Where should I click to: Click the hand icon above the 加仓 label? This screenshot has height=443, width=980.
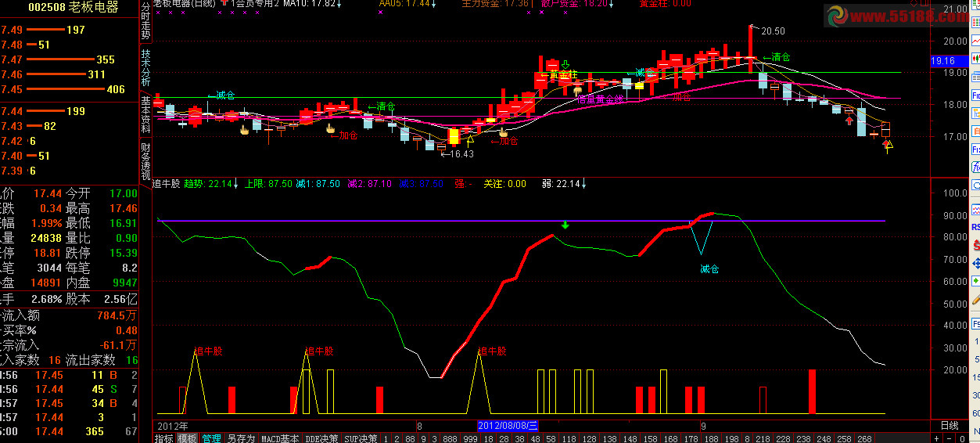pyautogui.click(x=330, y=127)
